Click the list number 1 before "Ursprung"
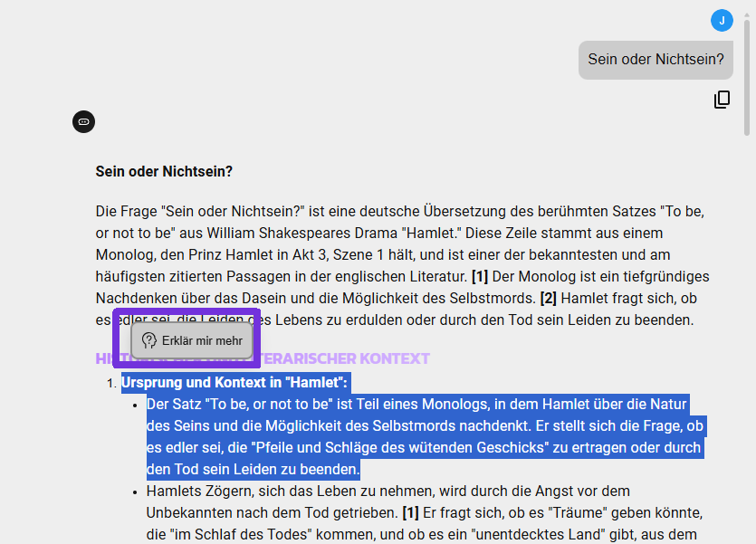The image size is (756, 544). 110,383
